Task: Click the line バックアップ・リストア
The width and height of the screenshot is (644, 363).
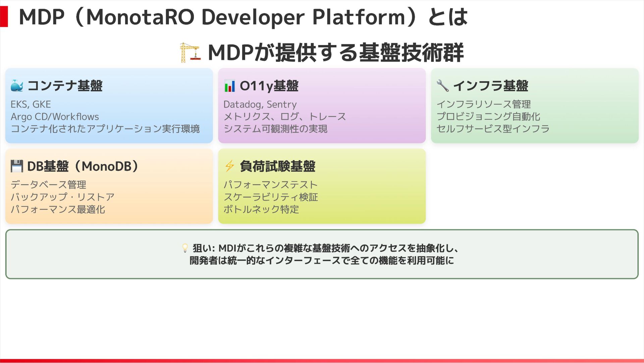Action: point(62,197)
